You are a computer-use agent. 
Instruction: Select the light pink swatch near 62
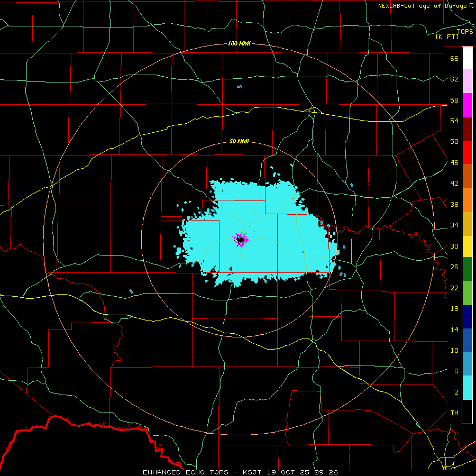(467, 81)
